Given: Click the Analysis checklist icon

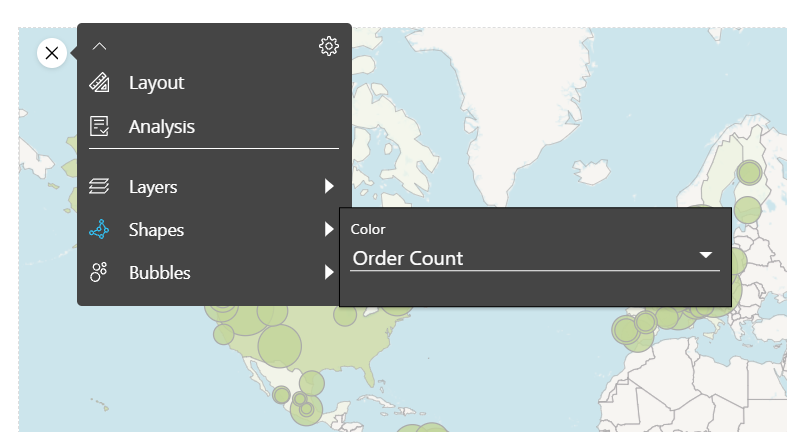Looking at the screenshot, I should click(x=99, y=126).
